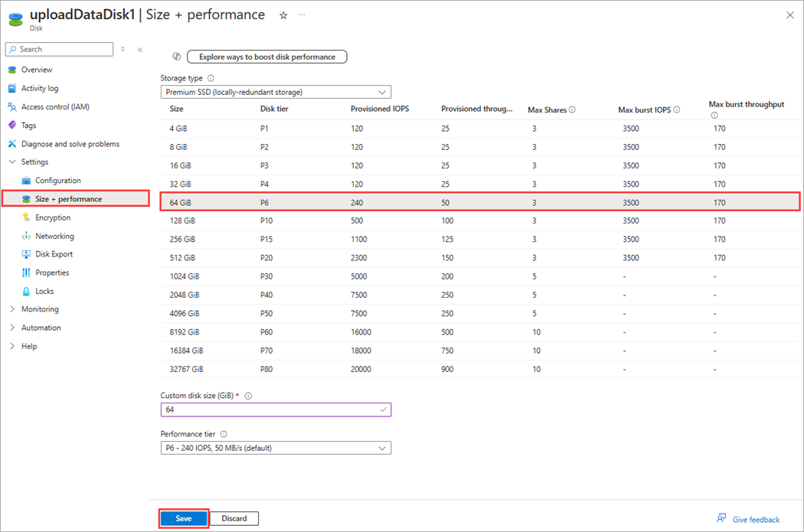The image size is (804, 532).
Task: Select the 4 GiB P1 row
Action: click(x=479, y=129)
